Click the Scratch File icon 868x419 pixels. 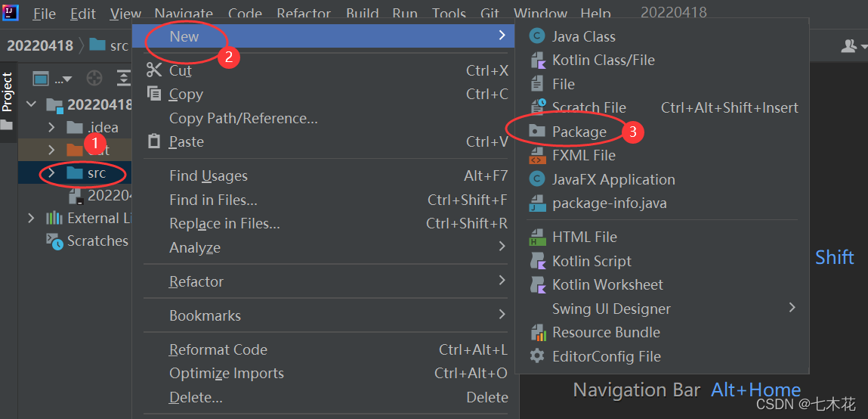[x=538, y=107]
